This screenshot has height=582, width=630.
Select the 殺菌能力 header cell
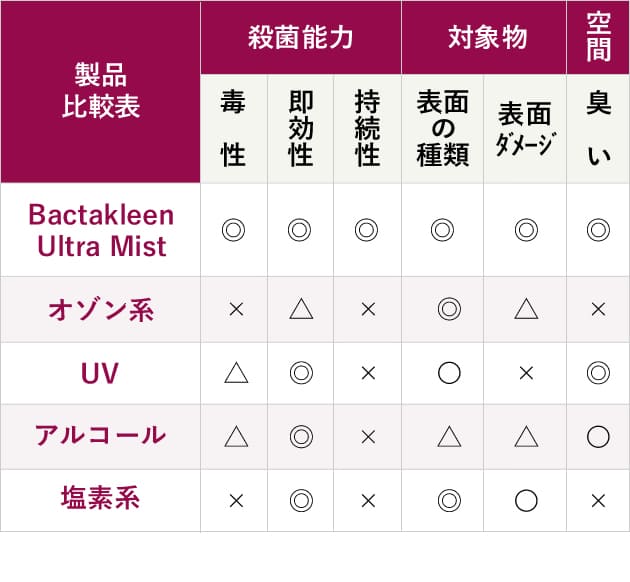(x=300, y=38)
